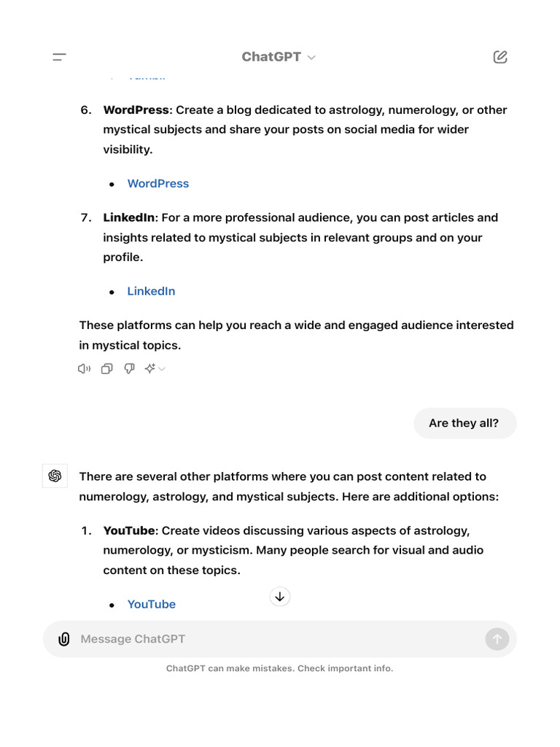The height and width of the screenshot is (747, 560).
Task: Jump to bottom with down-arrow button
Action: 280,597
